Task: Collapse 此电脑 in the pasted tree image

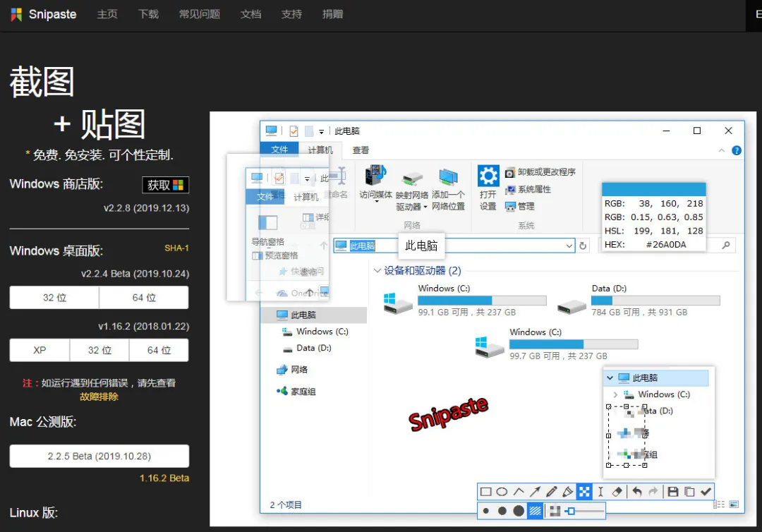Action: [x=610, y=378]
